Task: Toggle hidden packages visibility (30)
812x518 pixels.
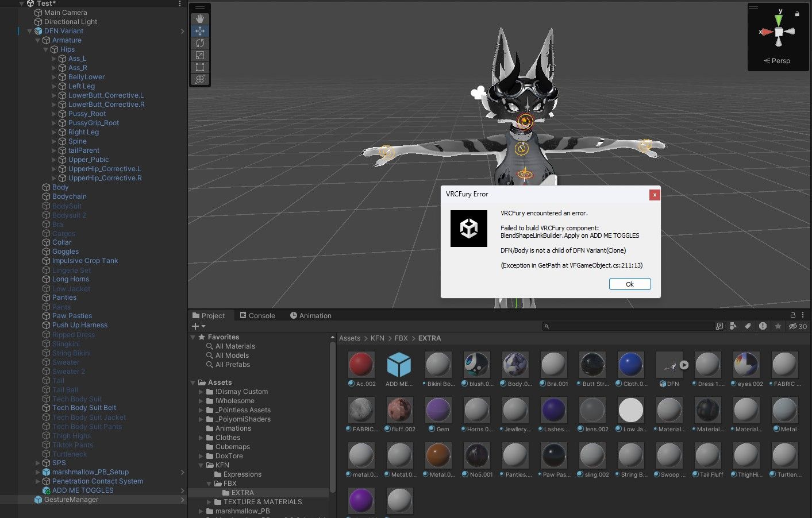Action: tap(798, 326)
